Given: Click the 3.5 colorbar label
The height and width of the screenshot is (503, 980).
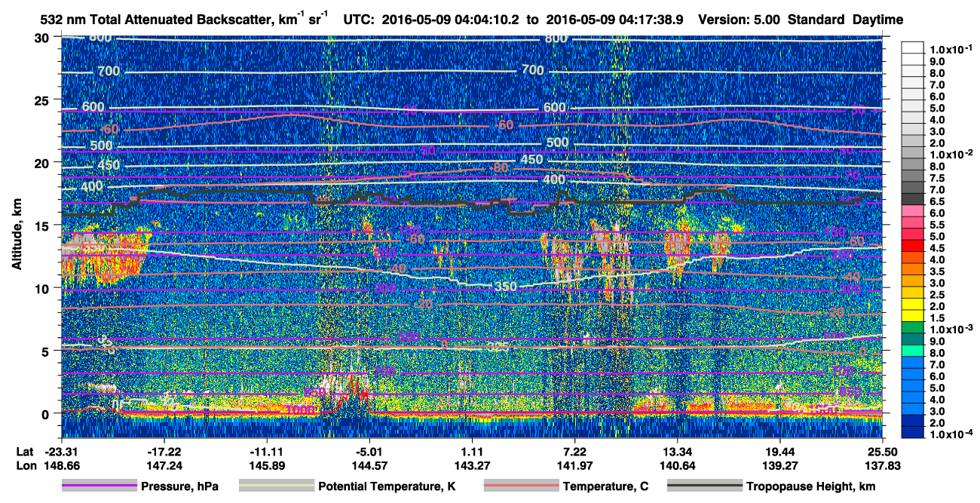Looking at the screenshot, I should click(936, 271).
